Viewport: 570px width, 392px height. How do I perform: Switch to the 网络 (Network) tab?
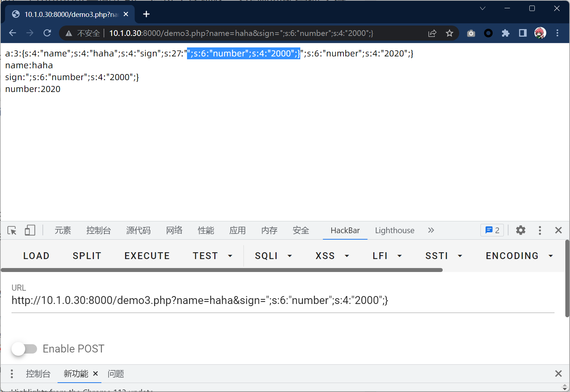pos(174,230)
